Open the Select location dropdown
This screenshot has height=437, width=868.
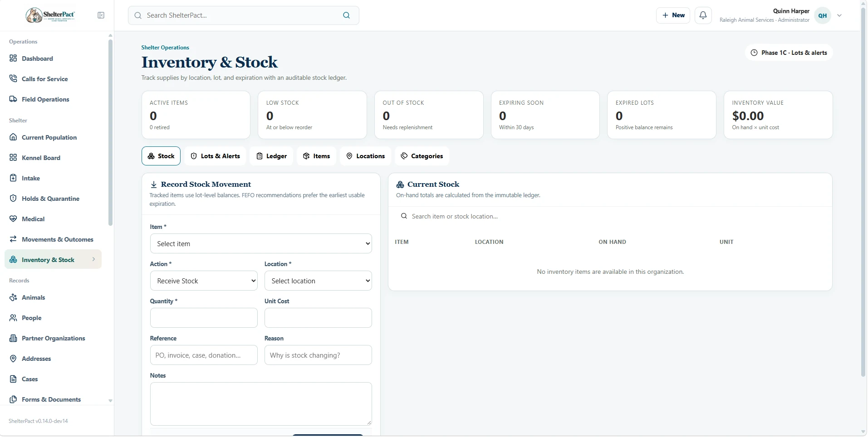coord(318,281)
